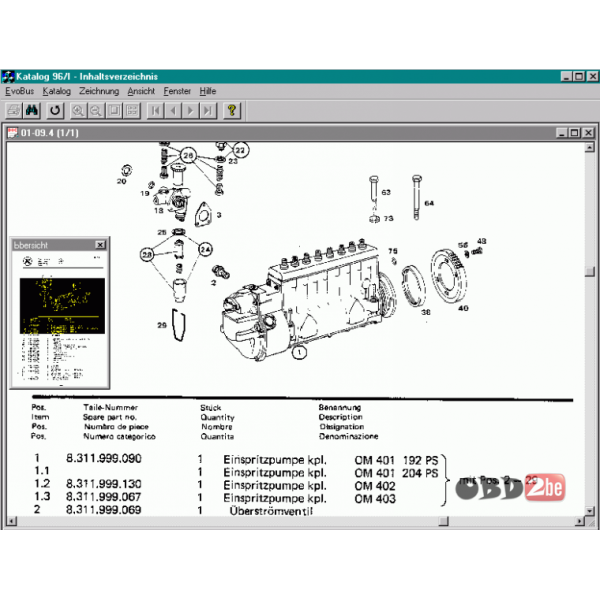The height and width of the screenshot is (600, 600).
Task: Click part number 8.311.999.090
Action: click(104, 458)
